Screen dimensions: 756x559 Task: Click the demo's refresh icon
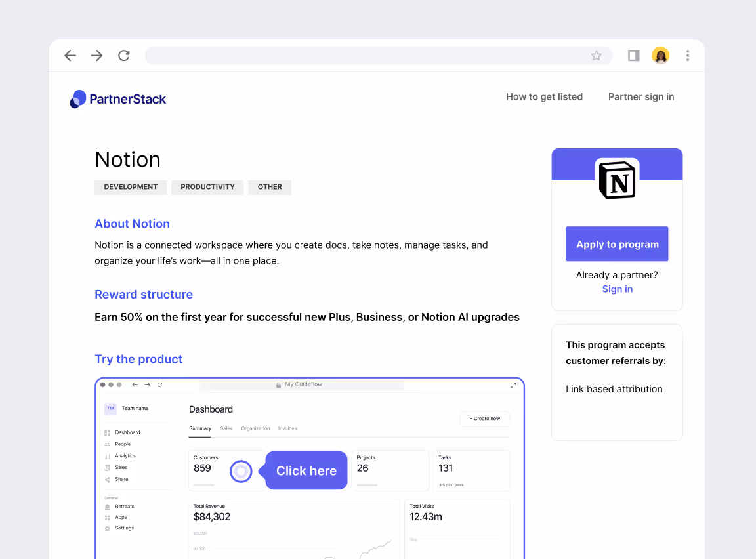pos(159,384)
